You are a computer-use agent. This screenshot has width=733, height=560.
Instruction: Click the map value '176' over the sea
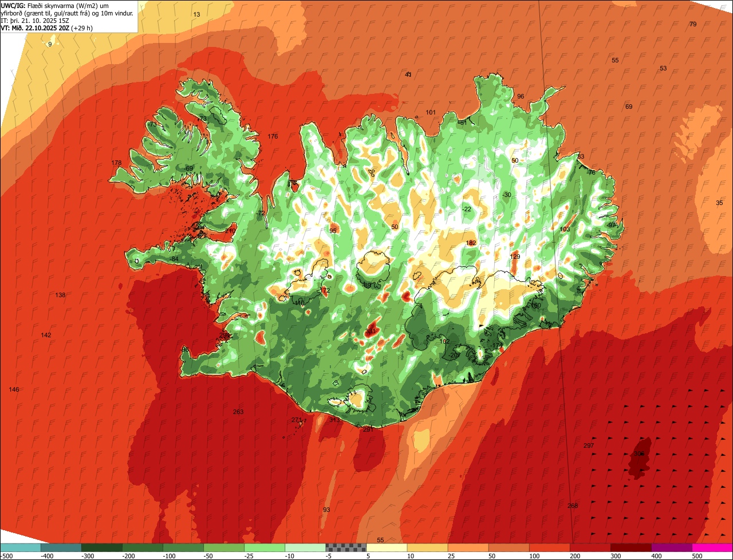click(x=273, y=136)
